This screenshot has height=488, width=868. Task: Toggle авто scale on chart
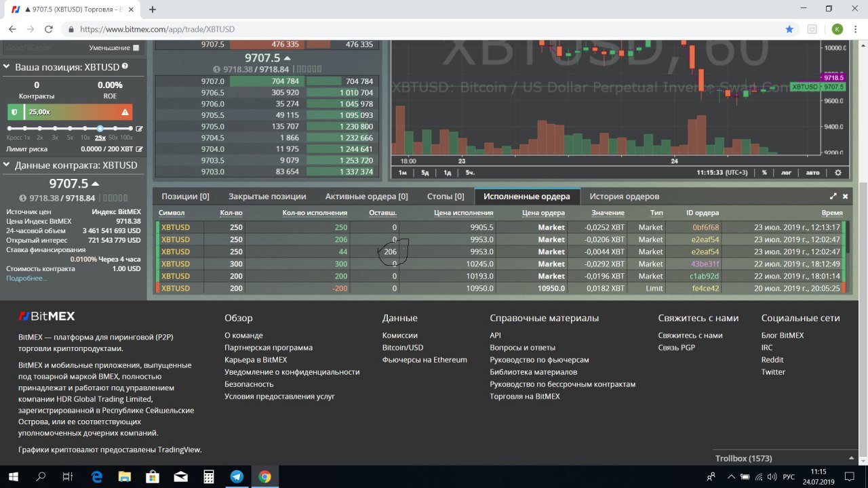click(x=812, y=172)
